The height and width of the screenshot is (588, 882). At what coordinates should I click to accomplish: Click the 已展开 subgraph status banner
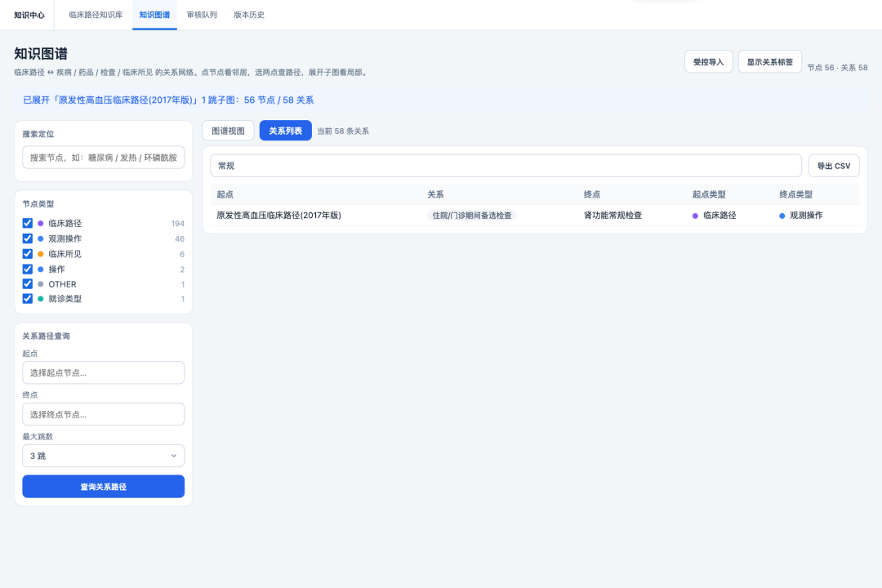pyautogui.click(x=441, y=100)
